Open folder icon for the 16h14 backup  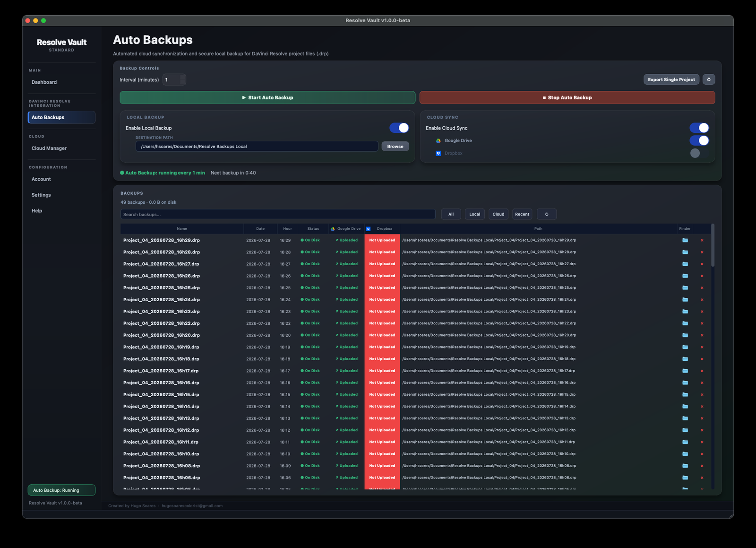coord(685,406)
